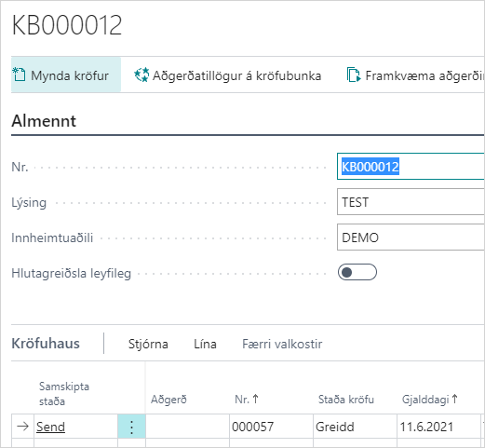The width and height of the screenshot is (485, 448).
Task: Click Færri valkostir to show fewer options
Action: click(x=282, y=344)
